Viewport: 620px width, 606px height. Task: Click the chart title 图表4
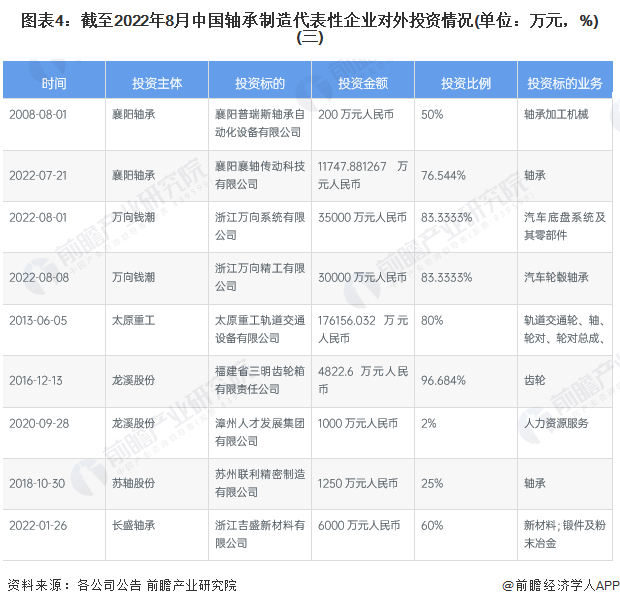point(310,28)
